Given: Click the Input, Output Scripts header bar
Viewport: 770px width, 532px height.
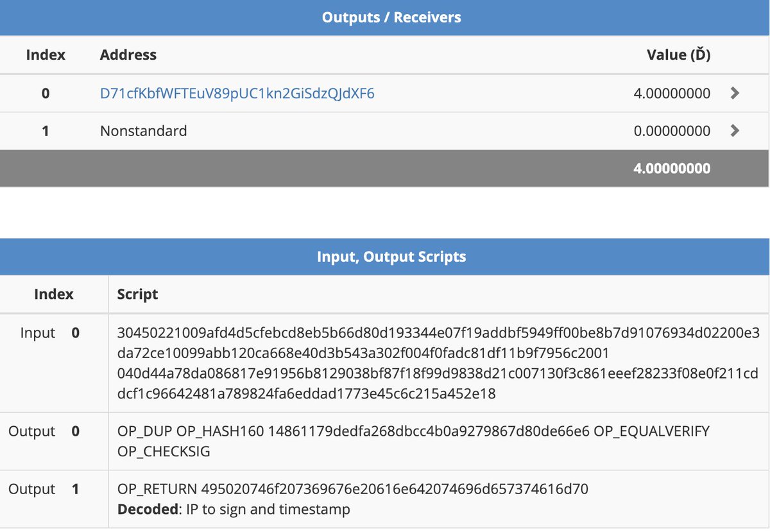Looking at the screenshot, I should point(385,257).
